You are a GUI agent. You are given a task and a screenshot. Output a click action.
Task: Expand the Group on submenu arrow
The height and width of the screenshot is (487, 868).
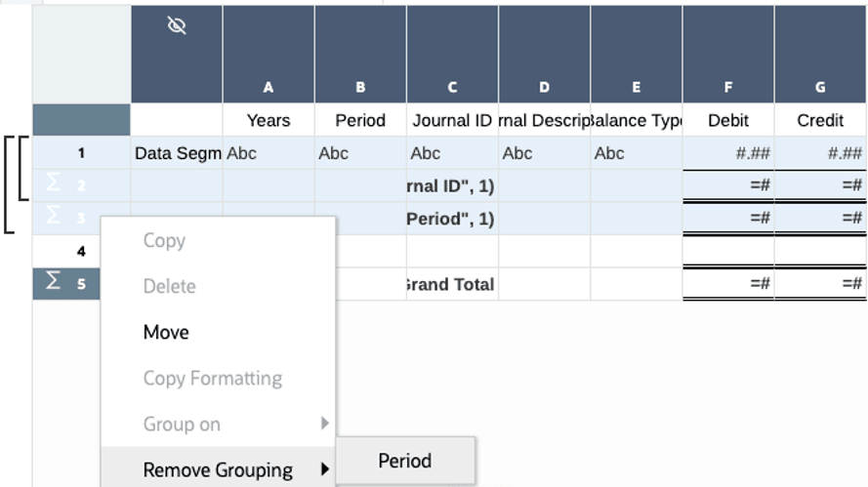click(325, 424)
